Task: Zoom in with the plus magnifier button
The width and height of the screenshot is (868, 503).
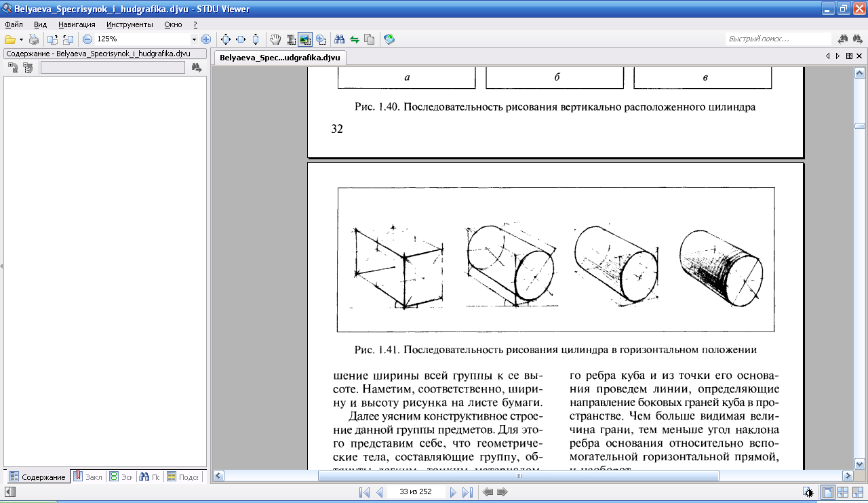Action: 206,39
